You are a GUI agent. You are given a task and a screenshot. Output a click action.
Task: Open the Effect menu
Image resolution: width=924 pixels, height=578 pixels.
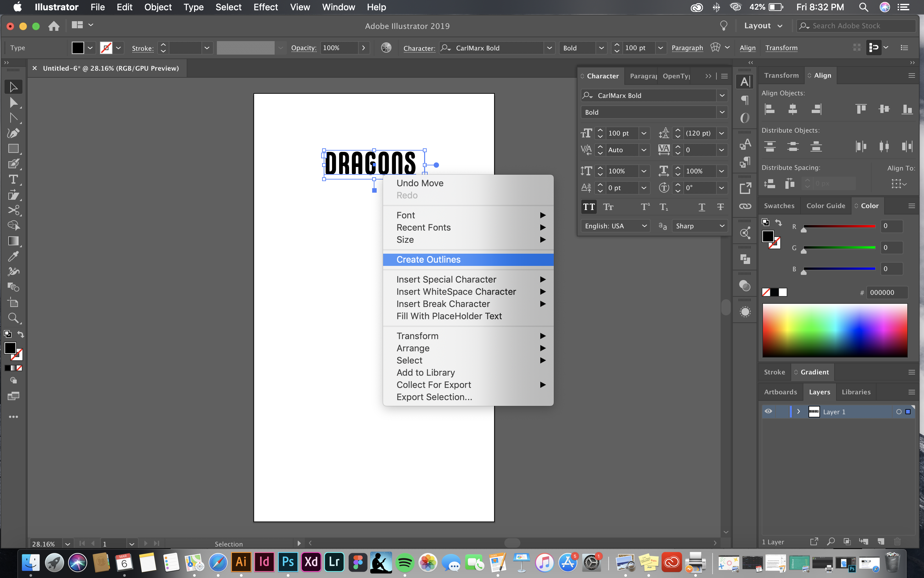pyautogui.click(x=265, y=7)
